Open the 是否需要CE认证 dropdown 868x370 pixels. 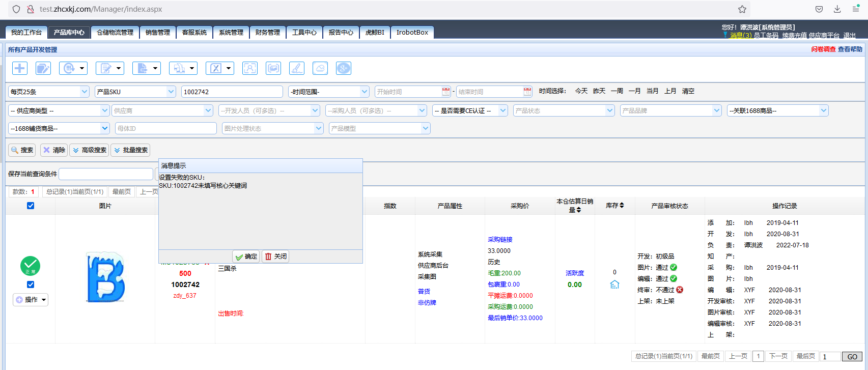(470, 110)
